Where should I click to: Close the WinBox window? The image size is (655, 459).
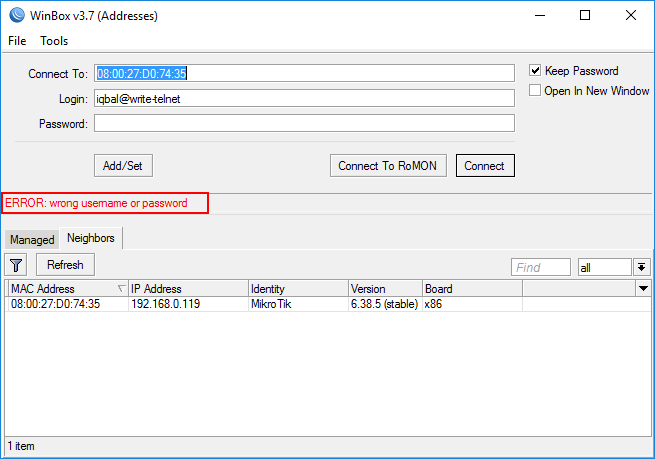coord(631,15)
